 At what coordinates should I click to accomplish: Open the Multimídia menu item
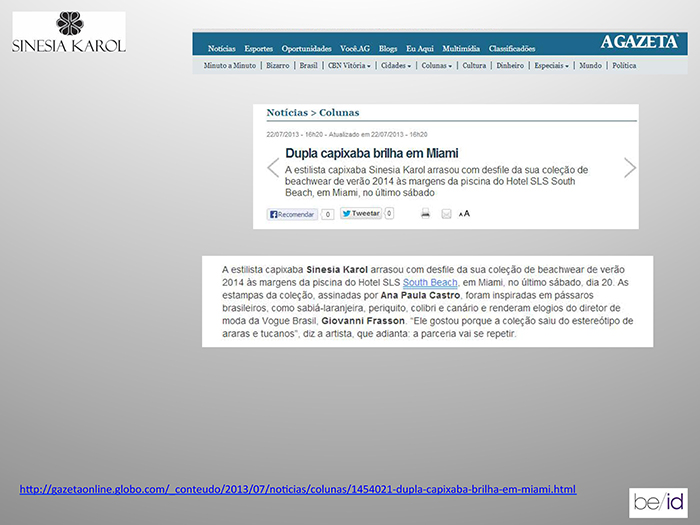(x=461, y=49)
